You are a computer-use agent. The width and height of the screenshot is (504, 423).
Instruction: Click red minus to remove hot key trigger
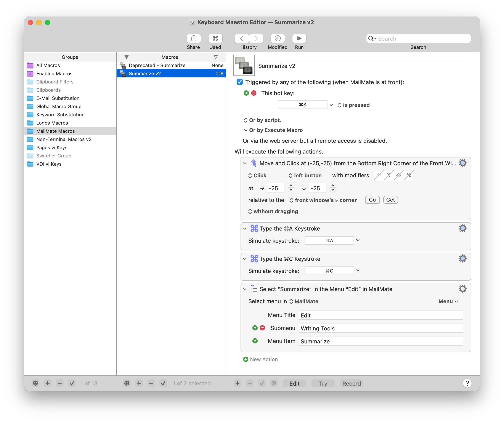pyautogui.click(x=254, y=93)
